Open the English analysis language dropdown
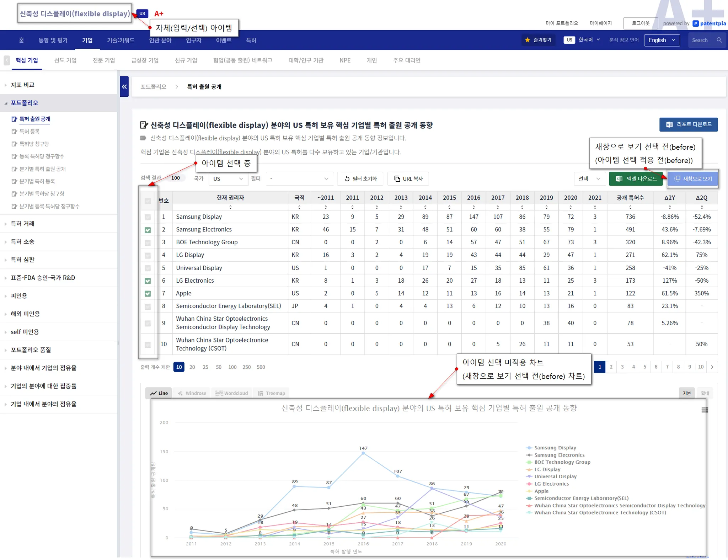 tap(662, 40)
